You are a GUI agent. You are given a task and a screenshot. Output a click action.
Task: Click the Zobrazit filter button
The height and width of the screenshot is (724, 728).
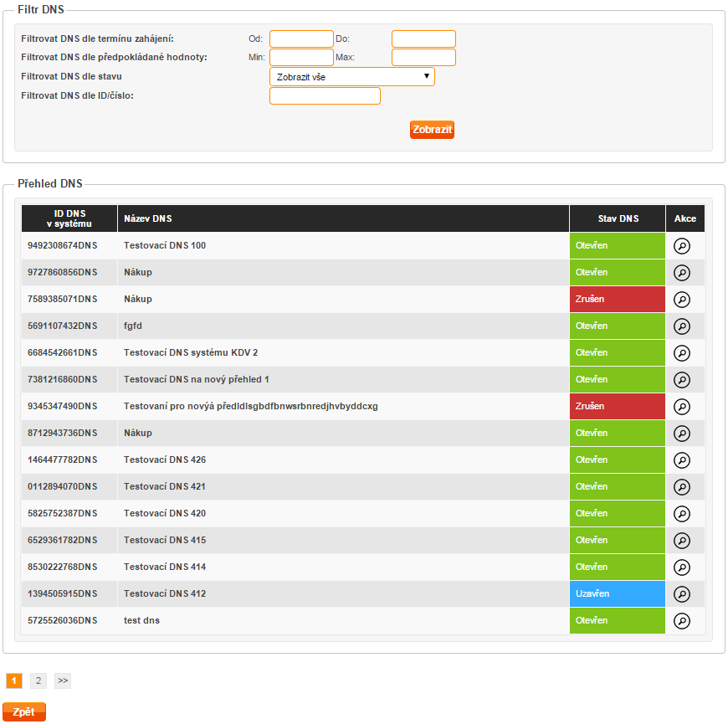click(432, 130)
